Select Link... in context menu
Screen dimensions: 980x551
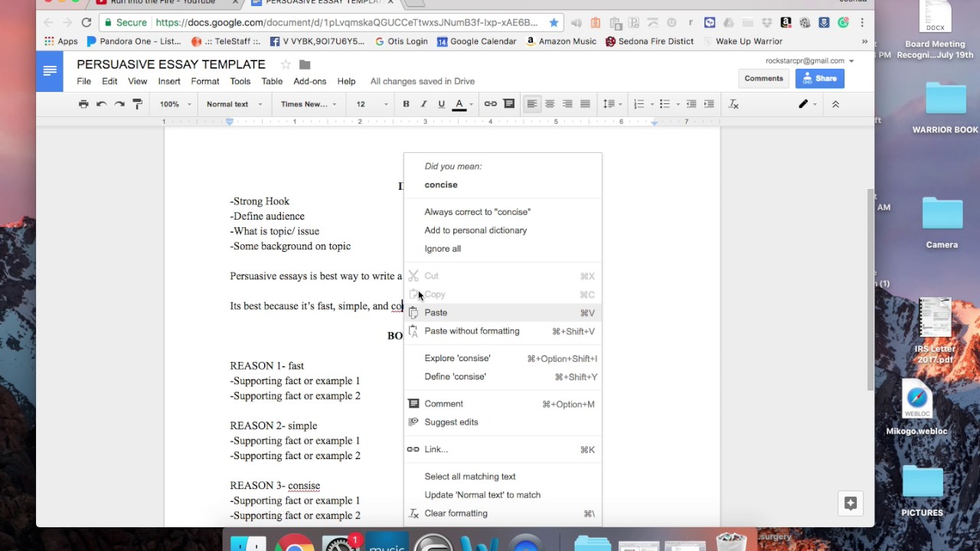point(503,449)
